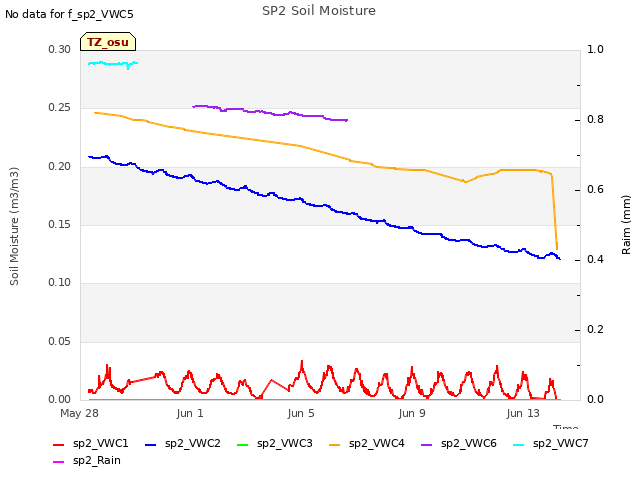Viewport: 640px width, 480px height.
Task: Click the sp2_VWC4 legend entry
Action: [x=367, y=444]
